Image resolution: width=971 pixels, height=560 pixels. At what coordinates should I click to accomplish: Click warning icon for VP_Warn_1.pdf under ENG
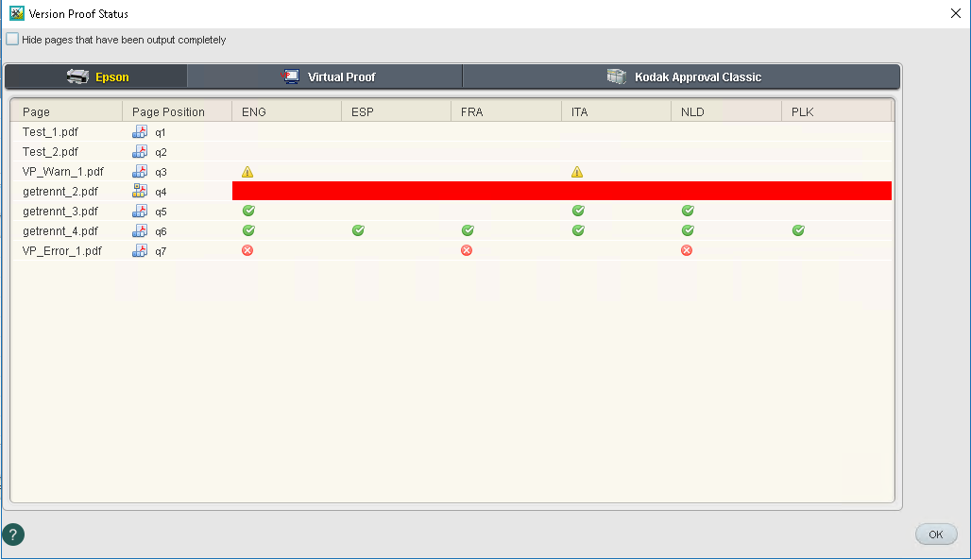click(247, 172)
